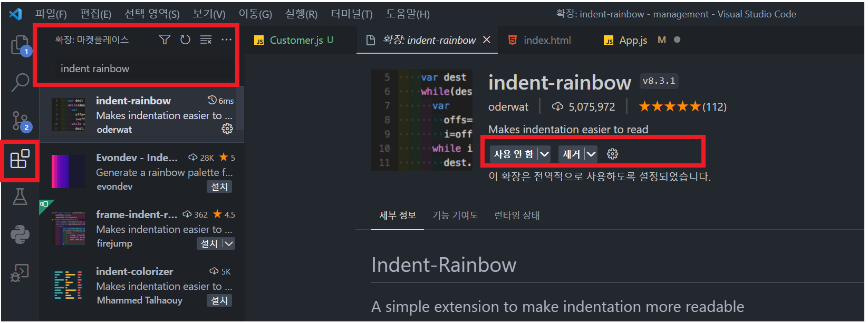This screenshot has height=323, width=868.
Task: Open the 편집(E) menu
Action: pos(95,14)
